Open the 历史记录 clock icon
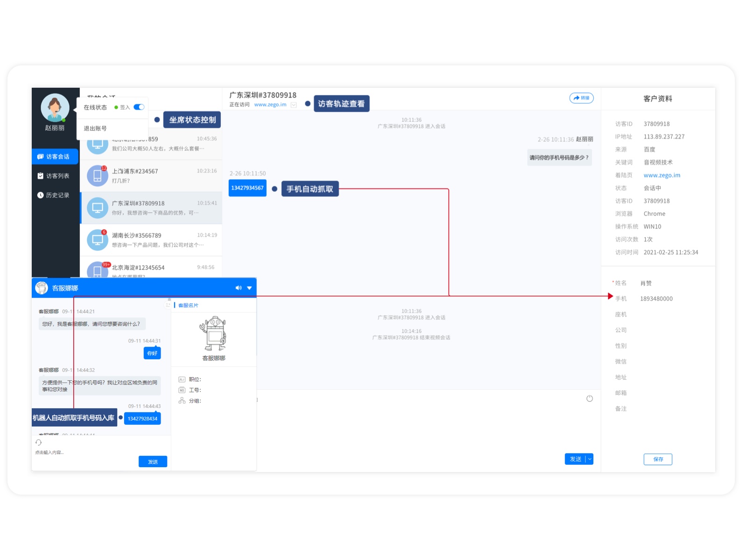The image size is (747, 560). pos(41,195)
